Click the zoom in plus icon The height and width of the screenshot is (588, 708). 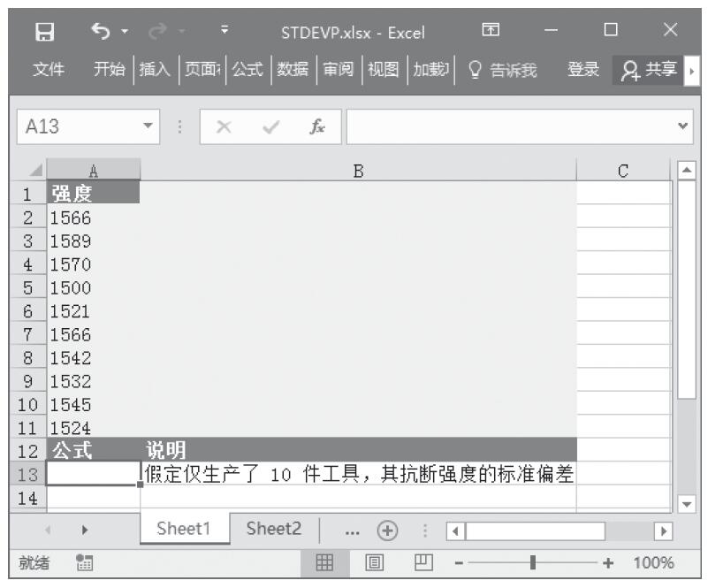tap(607, 563)
